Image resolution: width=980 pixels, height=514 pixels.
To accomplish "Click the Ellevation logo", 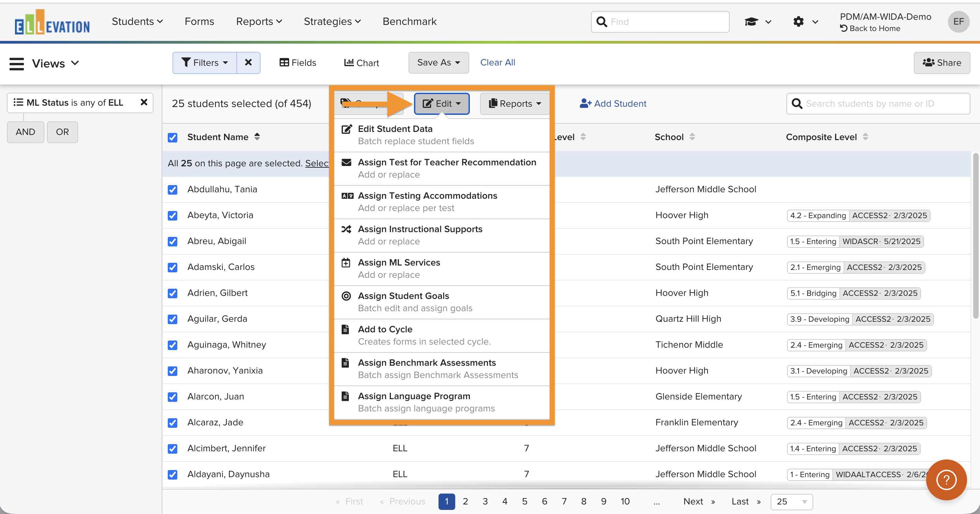I will pos(52,22).
